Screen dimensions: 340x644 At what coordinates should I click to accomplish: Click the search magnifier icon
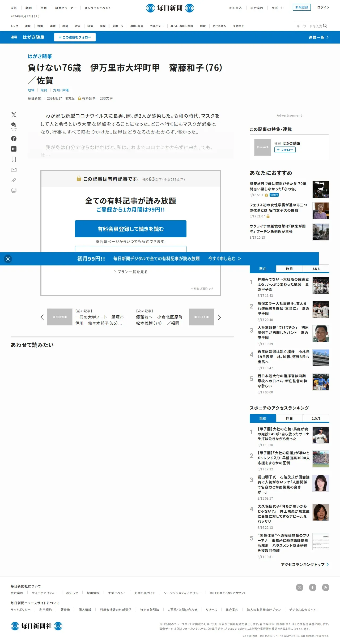325,26
